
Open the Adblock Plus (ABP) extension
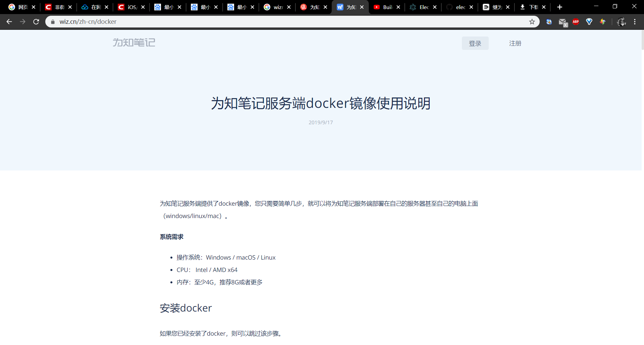pos(576,22)
